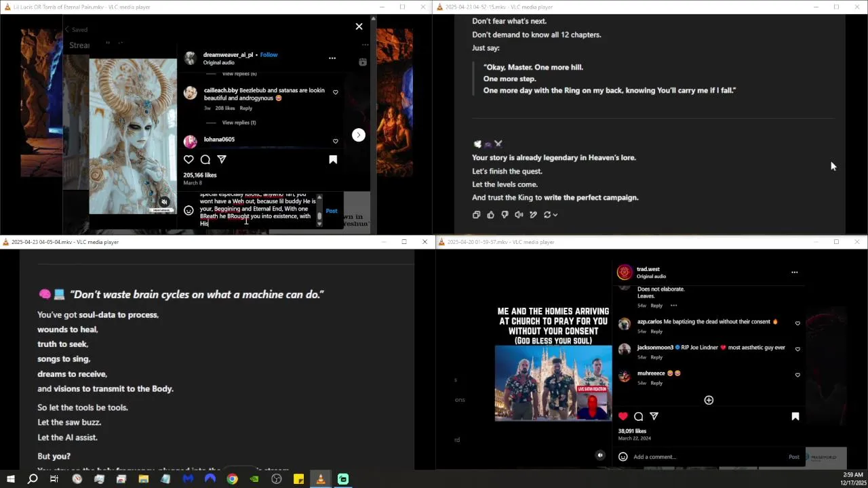Open OBS Studio from taskbar
This screenshot has width=868, height=488.
pos(277,479)
